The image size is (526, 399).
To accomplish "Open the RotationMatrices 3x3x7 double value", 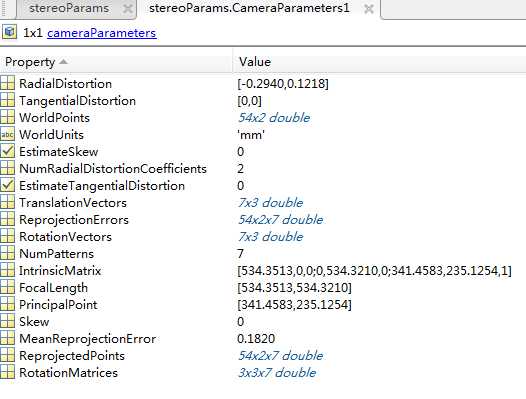I will click(x=277, y=372).
